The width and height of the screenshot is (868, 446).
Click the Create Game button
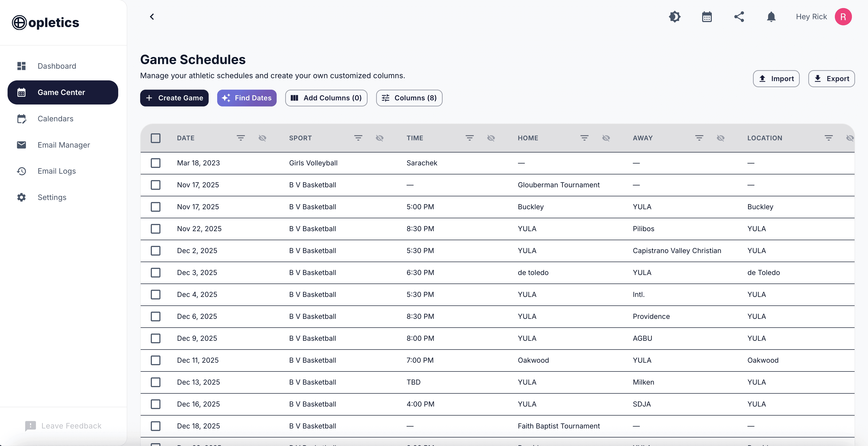(x=174, y=98)
